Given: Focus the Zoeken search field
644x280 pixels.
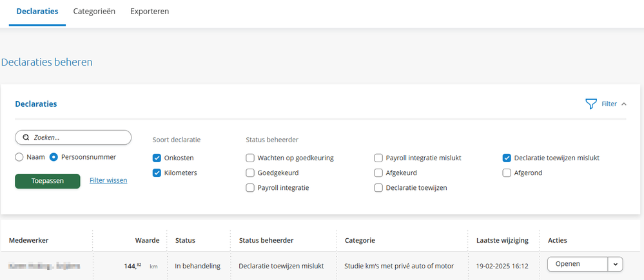Looking at the screenshot, I should [x=77, y=137].
